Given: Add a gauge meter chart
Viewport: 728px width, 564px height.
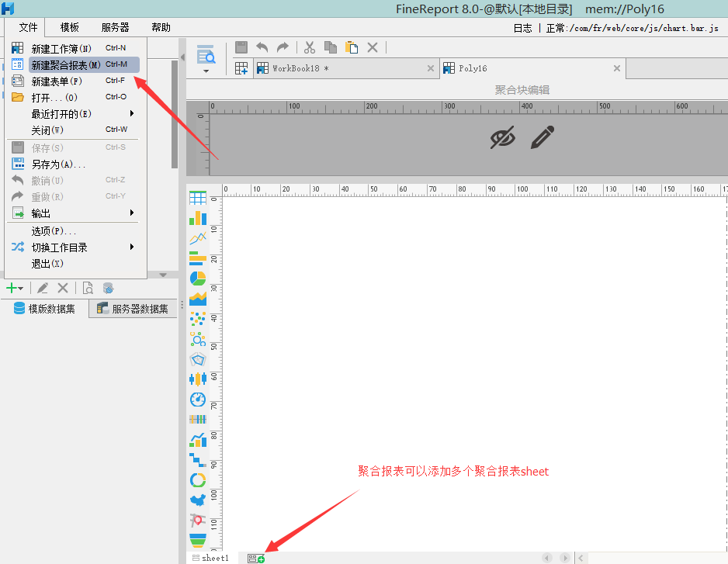Looking at the screenshot, I should 198,400.
